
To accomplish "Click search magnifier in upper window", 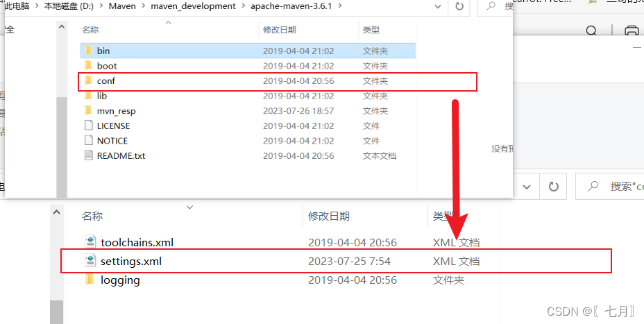I will [x=491, y=6].
